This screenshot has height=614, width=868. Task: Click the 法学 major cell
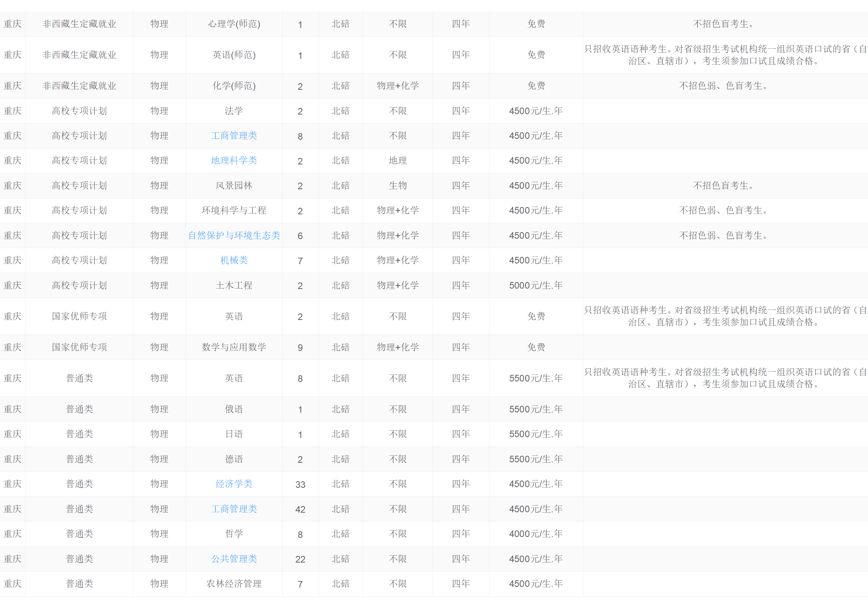click(x=234, y=111)
